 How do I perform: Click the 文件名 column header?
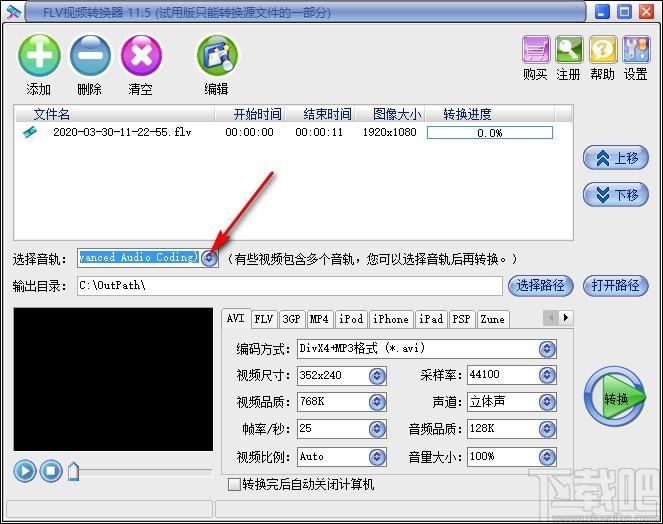(114, 114)
